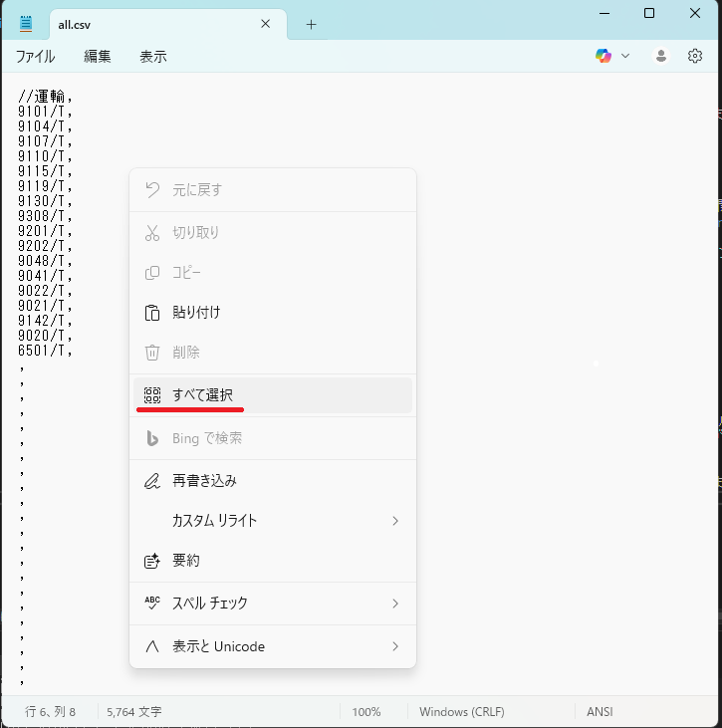Open the ファイル menu
722x728 pixels.
(35, 57)
